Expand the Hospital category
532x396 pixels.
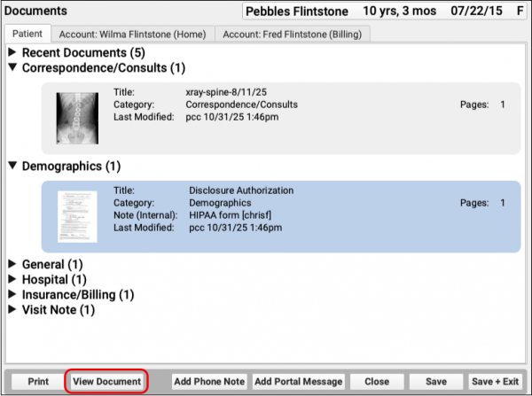[13, 279]
